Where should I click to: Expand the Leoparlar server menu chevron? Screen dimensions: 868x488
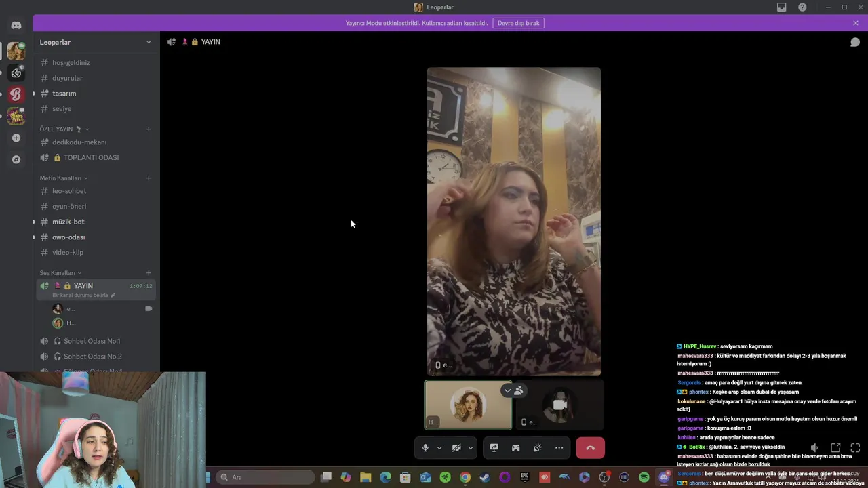149,42
